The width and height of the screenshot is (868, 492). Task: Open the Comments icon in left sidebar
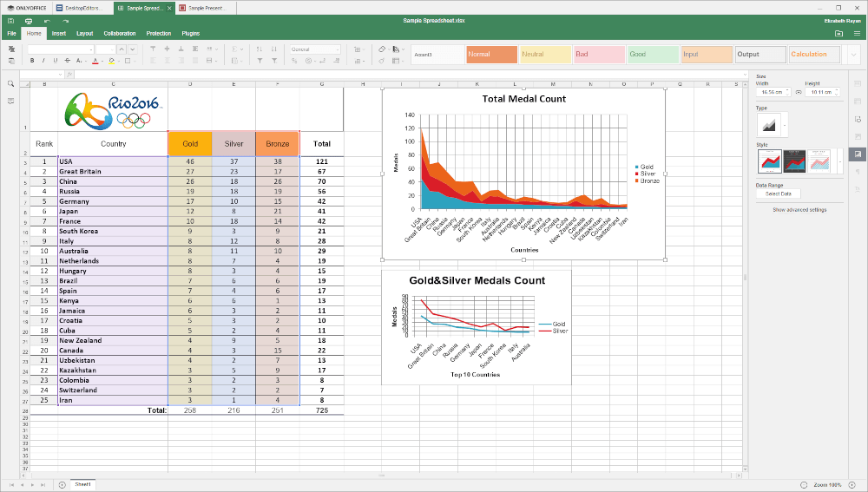coord(10,102)
